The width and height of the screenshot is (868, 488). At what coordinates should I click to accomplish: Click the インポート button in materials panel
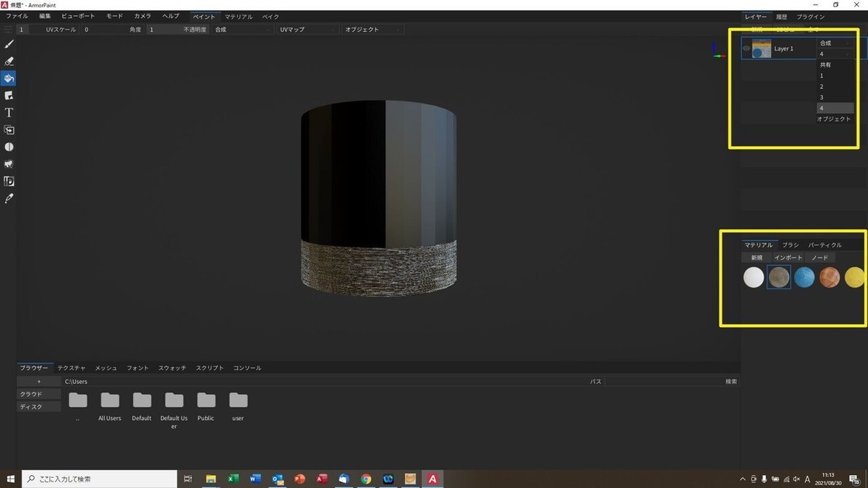point(788,257)
